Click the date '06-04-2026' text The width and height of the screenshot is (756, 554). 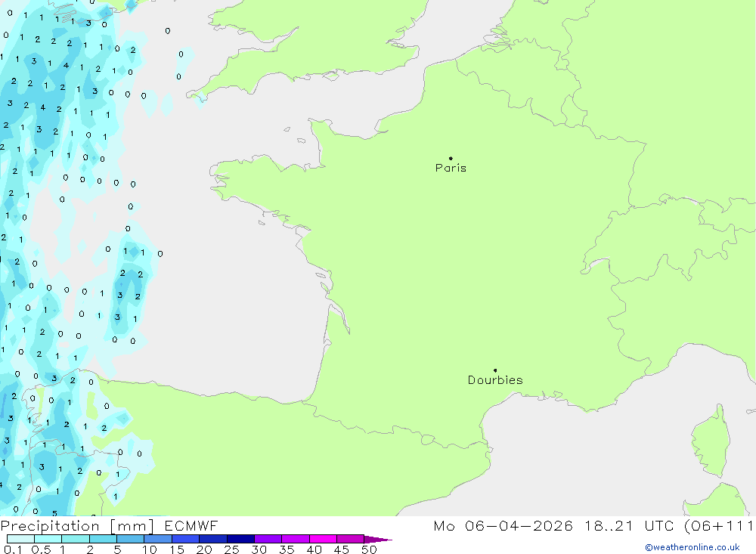(x=519, y=526)
